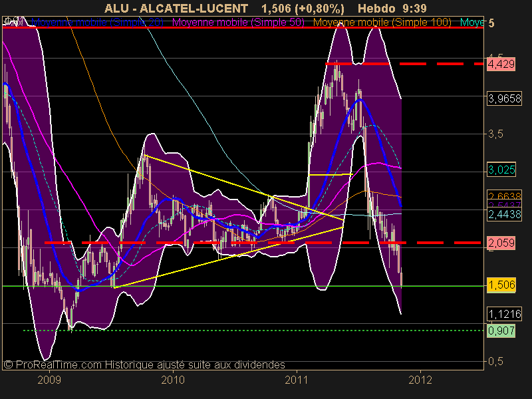Click the 0,907 green price label

coord(501,330)
